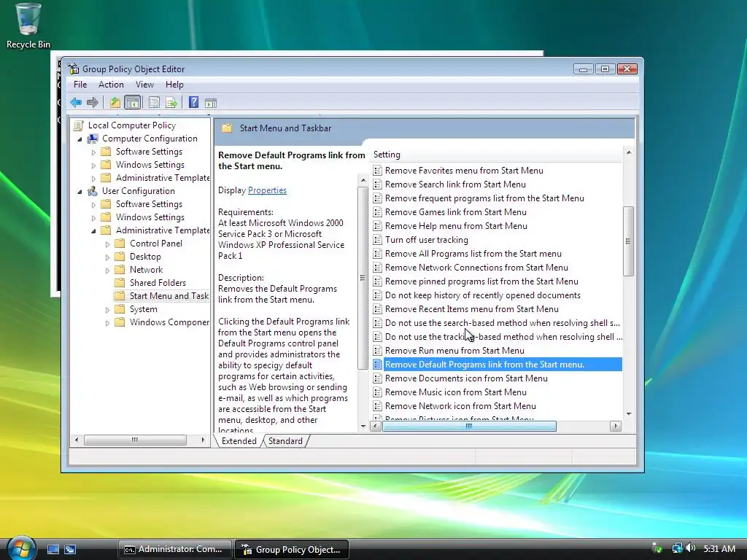
Task: Select Remove Help menu from Start Menu
Action: pyautogui.click(x=456, y=226)
